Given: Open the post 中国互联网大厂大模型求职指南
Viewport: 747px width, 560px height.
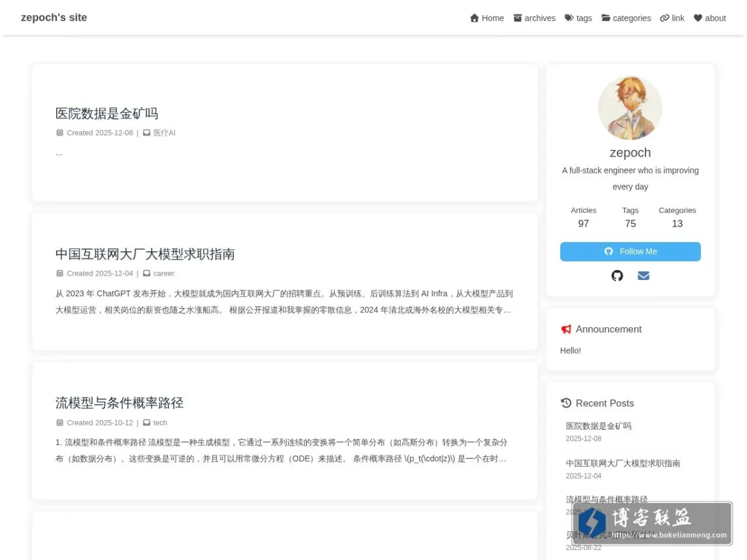Looking at the screenshot, I should pyautogui.click(x=145, y=254).
